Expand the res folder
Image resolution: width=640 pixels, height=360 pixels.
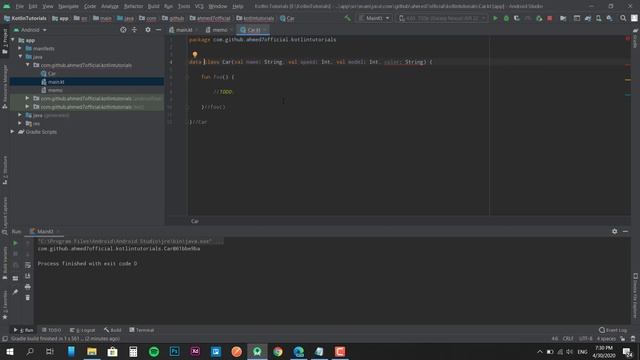20,123
